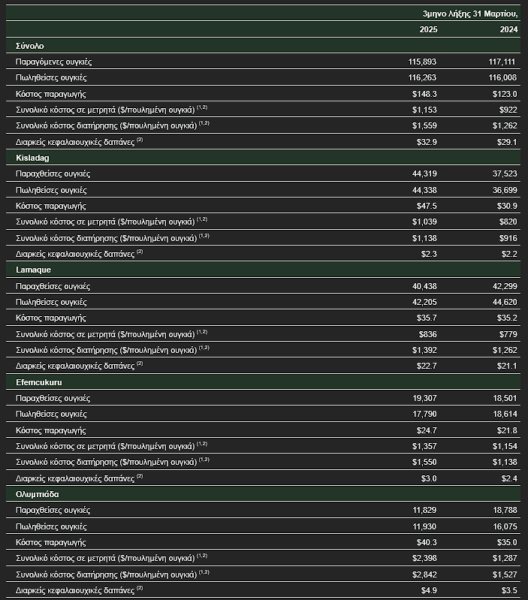Click the value $24.7
This screenshot has height=600, width=528.
tap(427, 430)
